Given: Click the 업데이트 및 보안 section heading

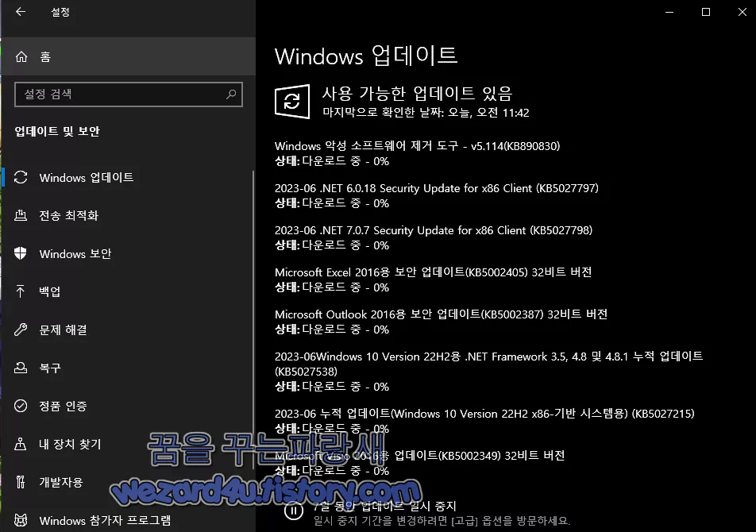Looking at the screenshot, I should (57, 131).
